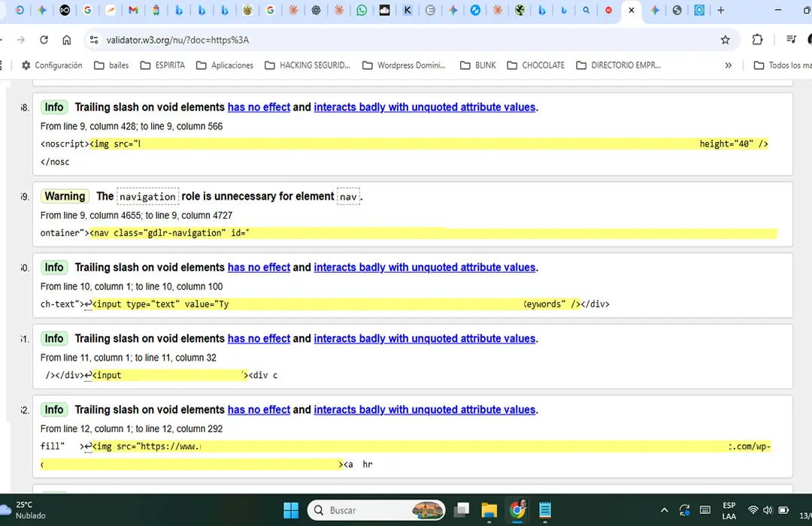Open the Extensions puzzle icon
This screenshot has width=812, height=526.
point(757,40)
